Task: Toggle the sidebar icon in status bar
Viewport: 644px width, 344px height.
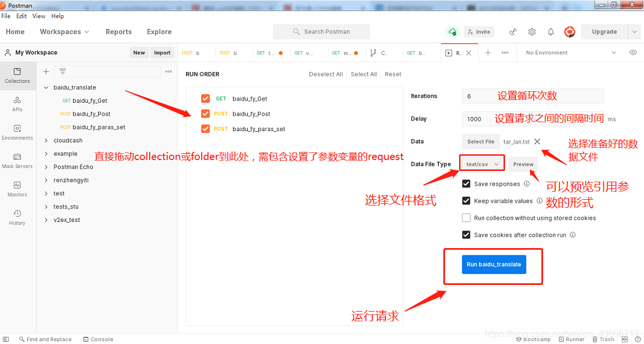Action: 6,339
